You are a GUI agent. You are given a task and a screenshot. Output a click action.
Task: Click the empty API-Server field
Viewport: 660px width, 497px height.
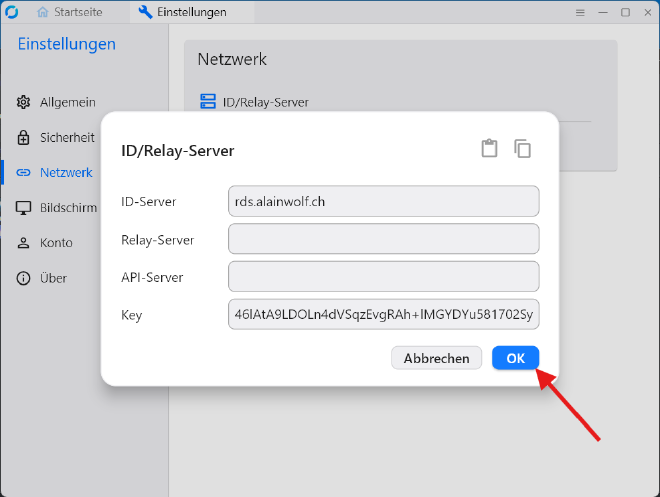point(383,277)
